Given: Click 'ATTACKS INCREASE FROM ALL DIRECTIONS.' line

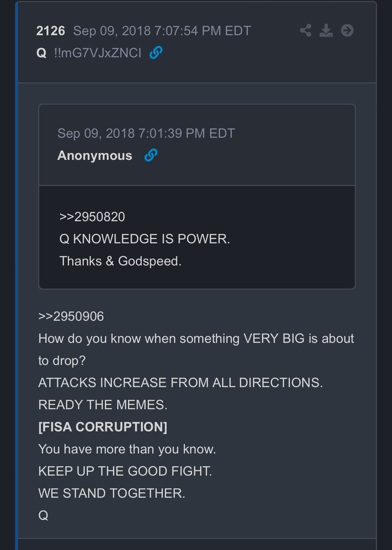Looking at the screenshot, I should (x=181, y=383).
